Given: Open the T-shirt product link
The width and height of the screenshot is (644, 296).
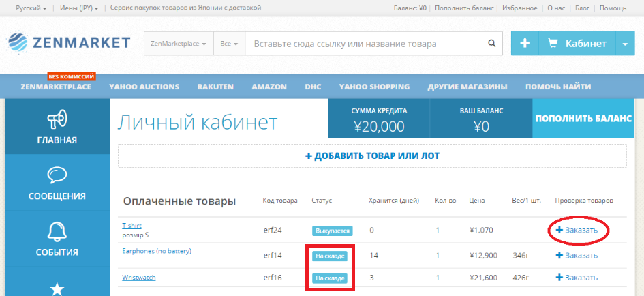Looking at the screenshot, I should pos(132,225).
